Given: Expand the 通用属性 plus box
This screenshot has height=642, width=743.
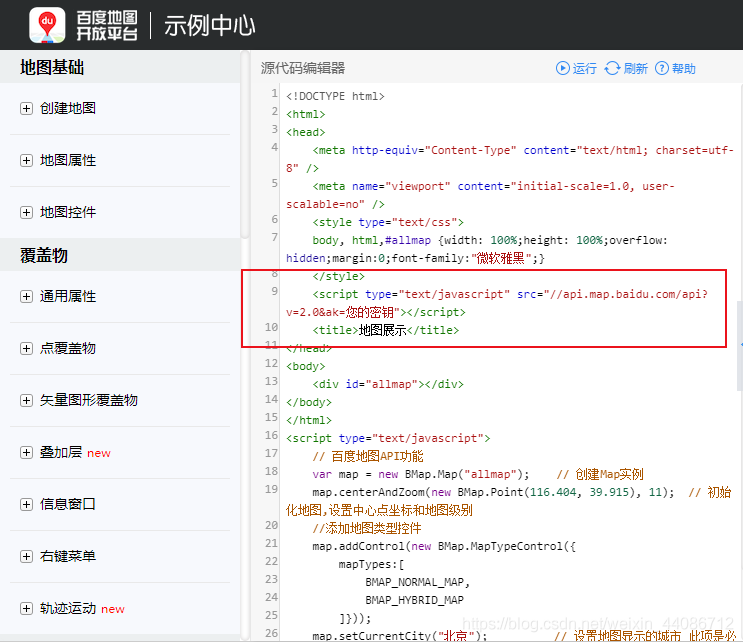Looking at the screenshot, I should (27, 297).
